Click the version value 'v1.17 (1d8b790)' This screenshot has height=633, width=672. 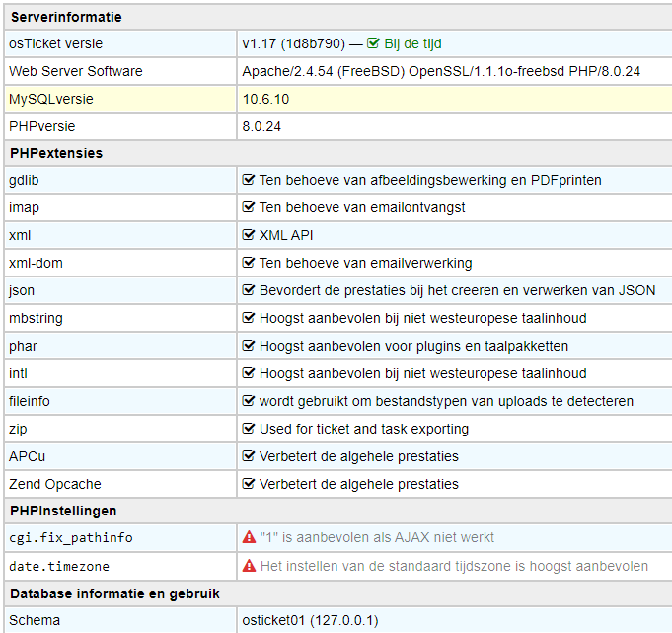pos(294,43)
